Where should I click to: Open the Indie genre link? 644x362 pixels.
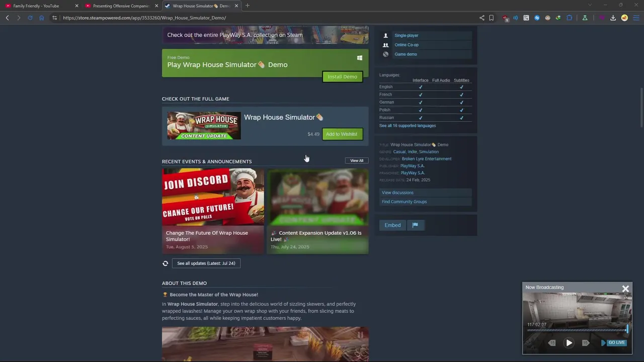pos(412,152)
